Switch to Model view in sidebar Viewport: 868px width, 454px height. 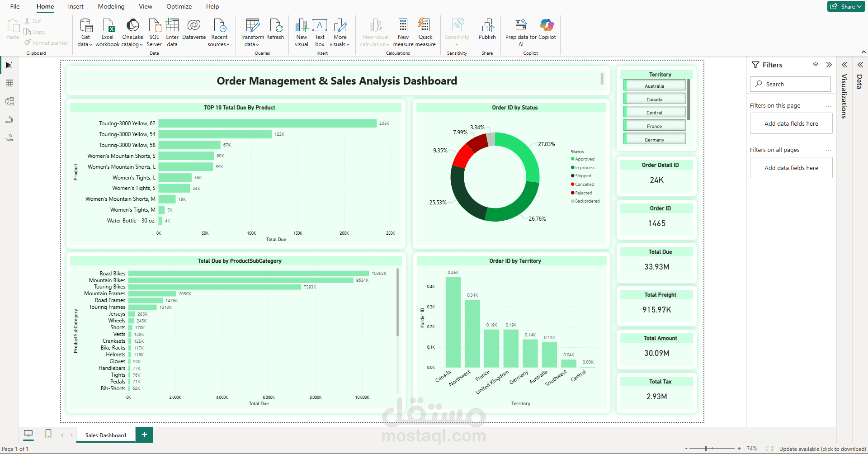click(x=9, y=101)
